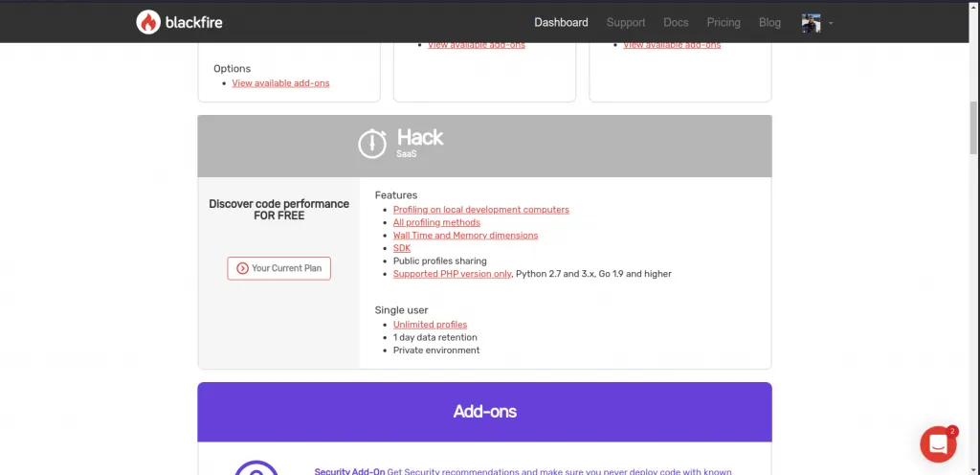Navigate to the Pricing page
Image resolution: width=980 pixels, height=475 pixels.
click(x=724, y=22)
